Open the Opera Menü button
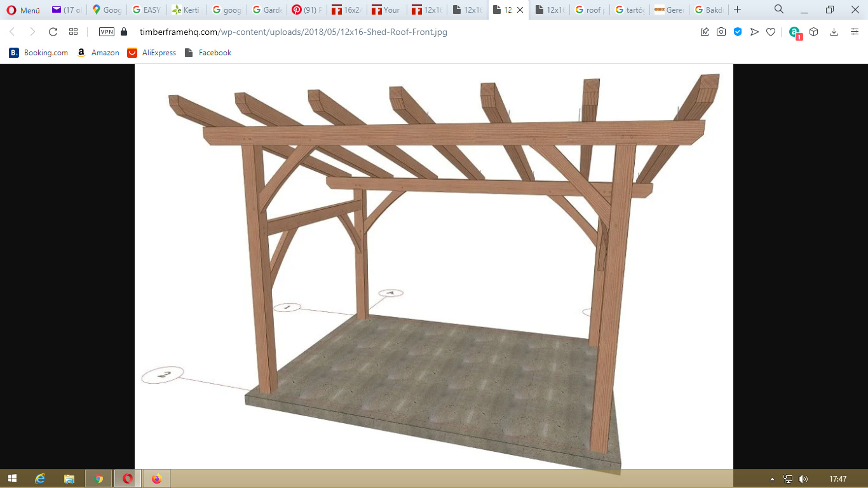The height and width of the screenshot is (488, 868). pyautogui.click(x=24, y=10)
